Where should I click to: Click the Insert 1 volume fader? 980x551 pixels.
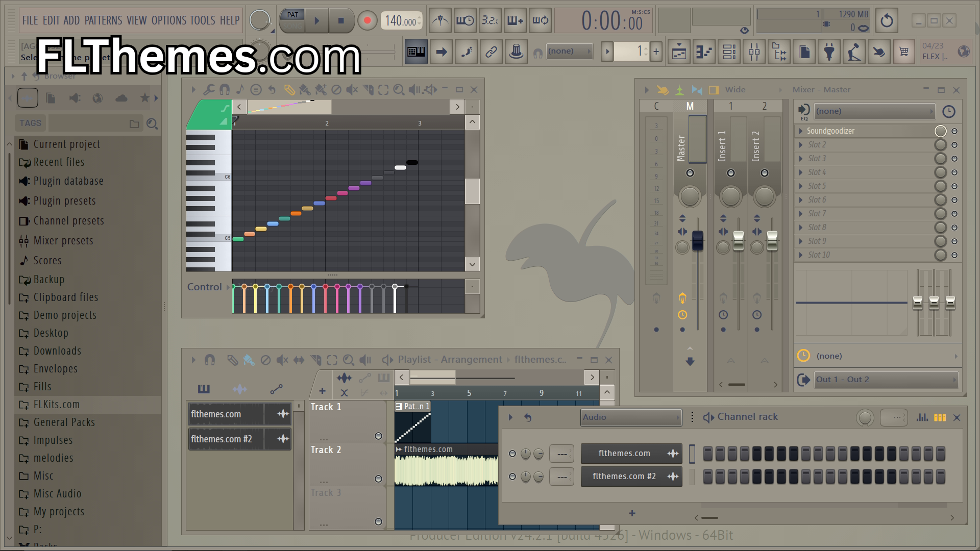739,240
